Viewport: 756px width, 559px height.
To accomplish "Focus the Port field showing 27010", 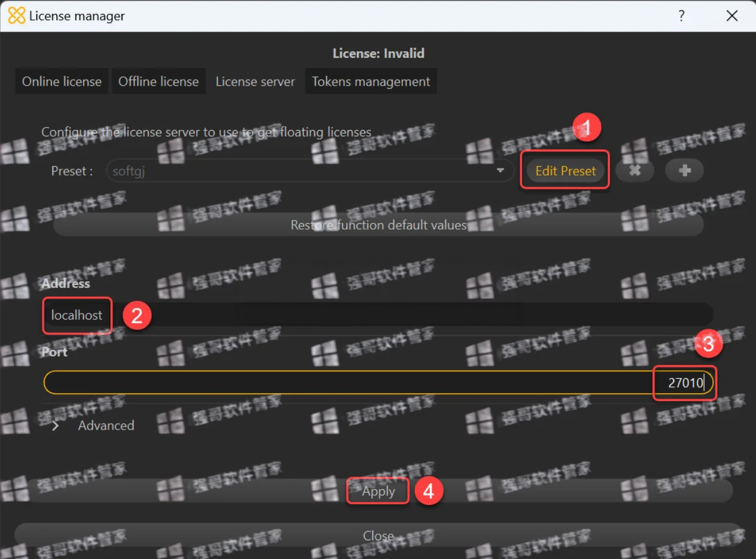I will pos(378,382).
